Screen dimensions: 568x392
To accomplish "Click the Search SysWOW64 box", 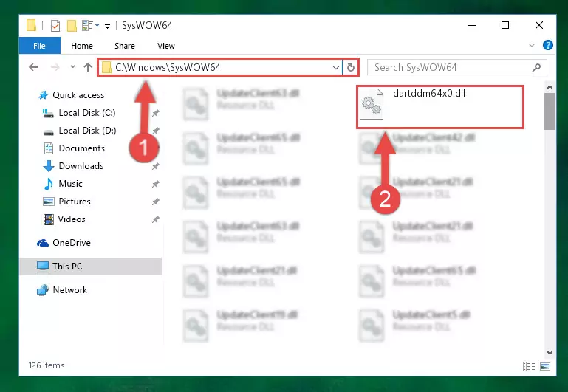I will [456, 67].
